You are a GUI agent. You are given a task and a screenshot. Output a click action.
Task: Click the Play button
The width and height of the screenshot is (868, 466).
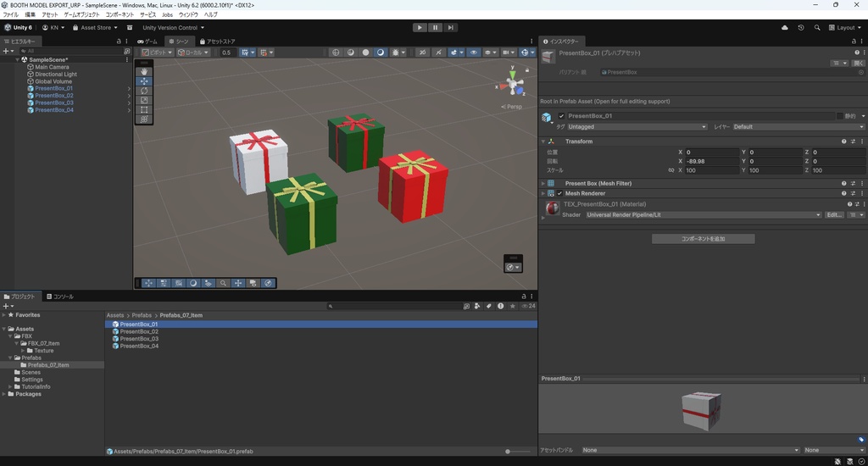tap(420, 28)
